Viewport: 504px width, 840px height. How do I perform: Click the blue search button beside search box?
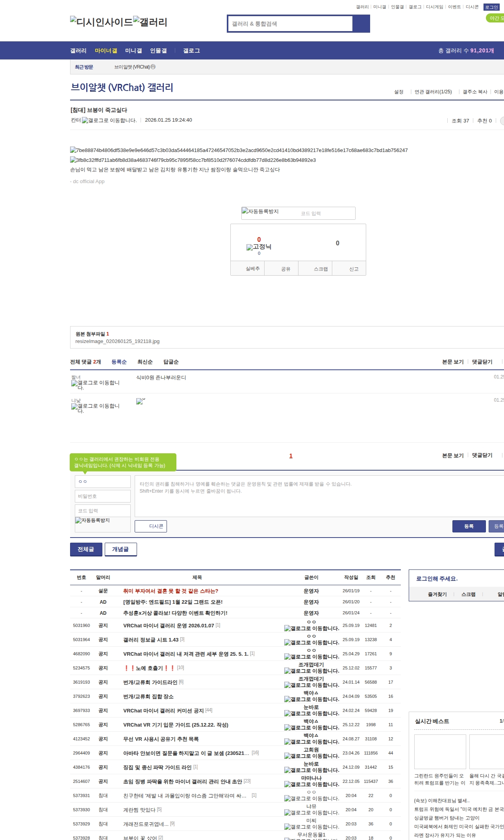tap(361, 24)
